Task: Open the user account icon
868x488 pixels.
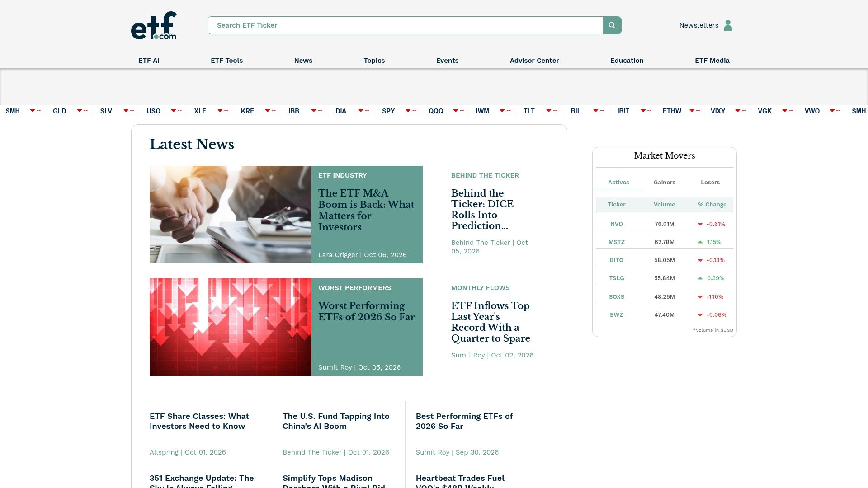Action: (728, 25)
